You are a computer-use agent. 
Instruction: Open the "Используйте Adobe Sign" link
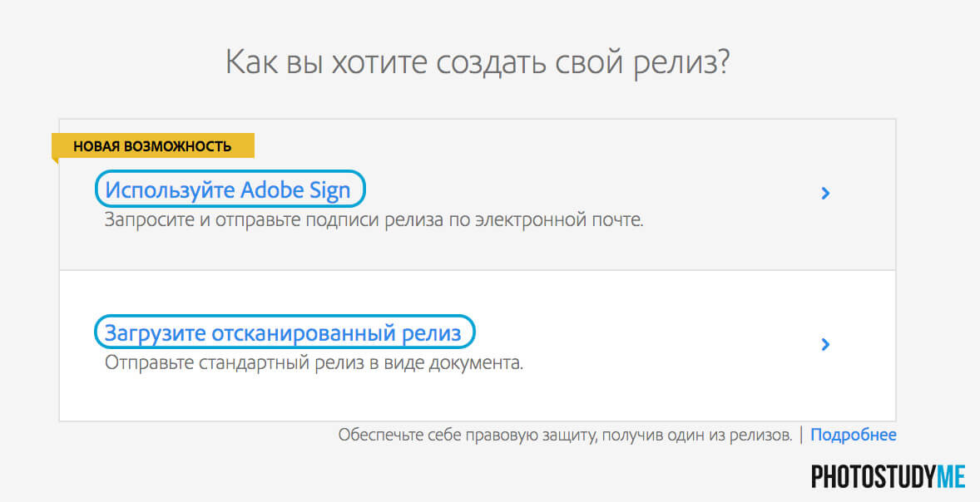point(227,189)
